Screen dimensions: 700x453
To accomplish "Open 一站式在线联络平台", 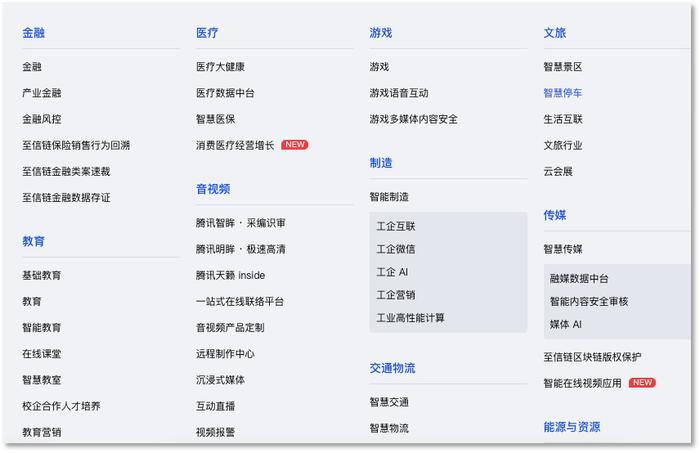I will click(x=240, y=302).
